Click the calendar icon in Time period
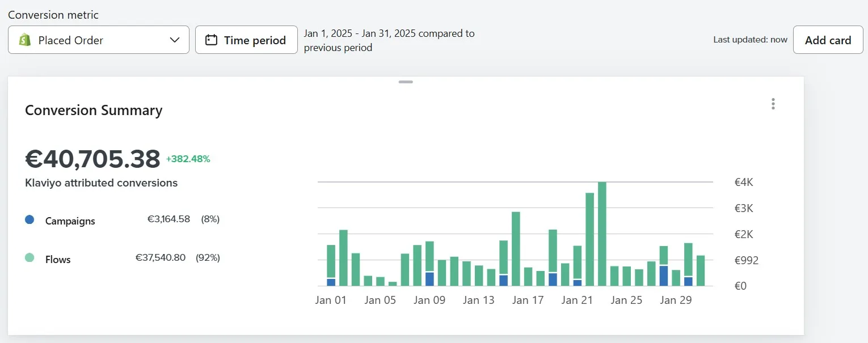This screenshot has height=343, width=868. point(211,40)
